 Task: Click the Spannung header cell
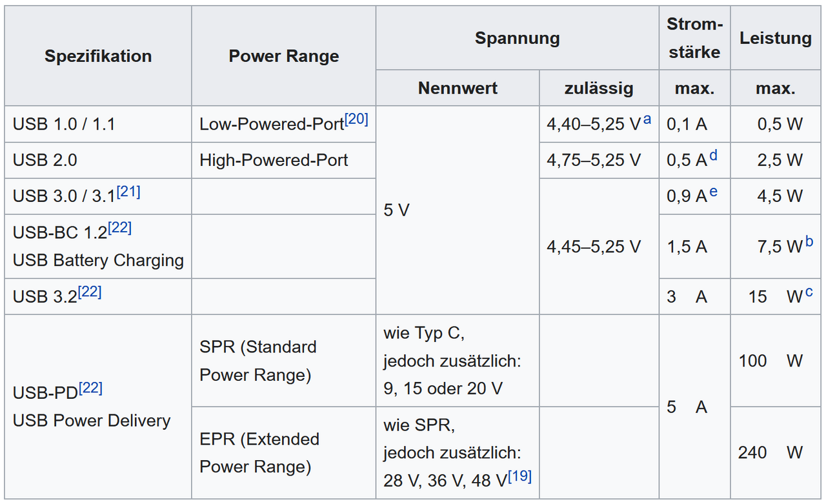518,38
